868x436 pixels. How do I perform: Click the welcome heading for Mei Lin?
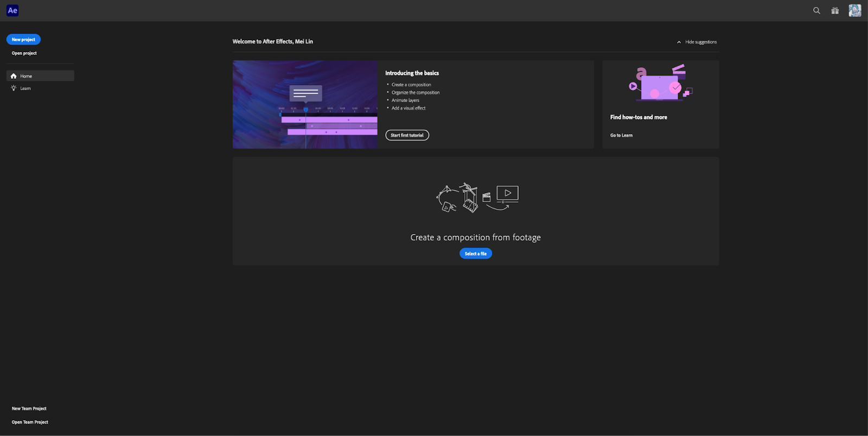[272, 41]
